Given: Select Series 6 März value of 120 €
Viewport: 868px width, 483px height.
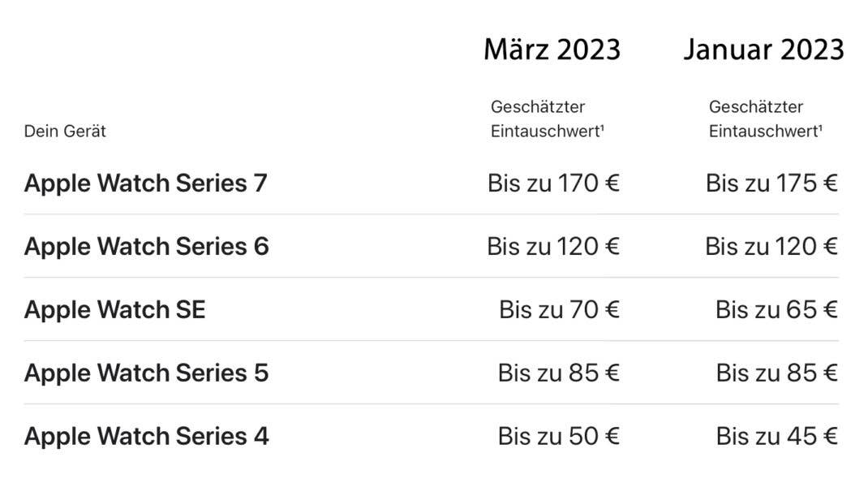Looking at the screenshot, I should pyautogui.click(x=553, y=246).
